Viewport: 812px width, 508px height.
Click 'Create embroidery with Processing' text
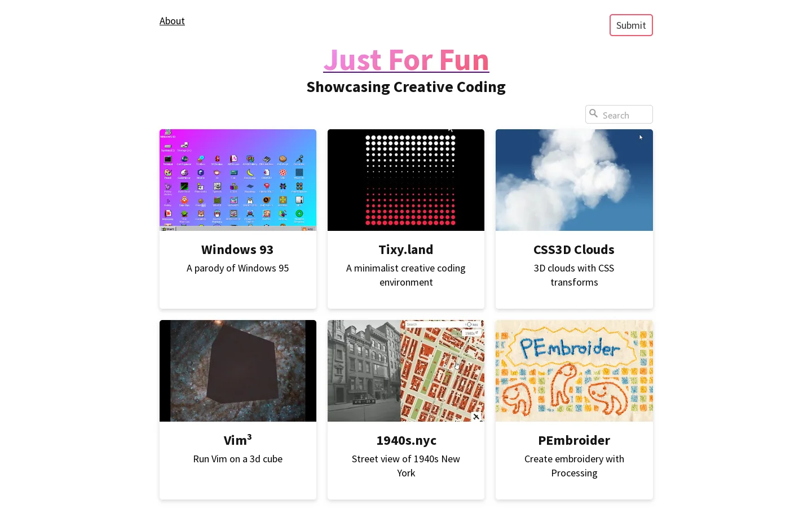574,466
